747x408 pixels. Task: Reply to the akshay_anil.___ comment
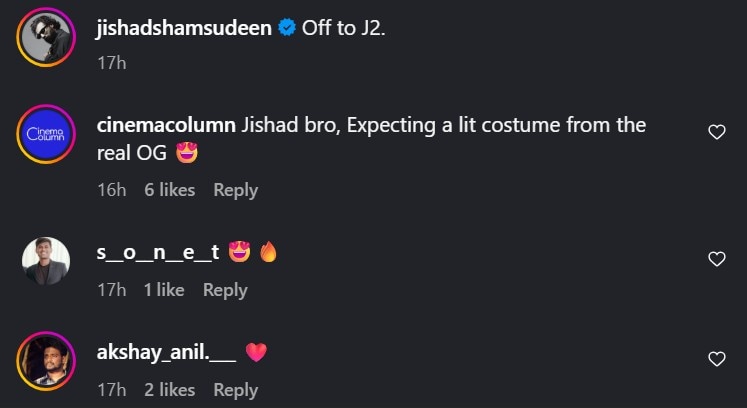click(235, 390)
